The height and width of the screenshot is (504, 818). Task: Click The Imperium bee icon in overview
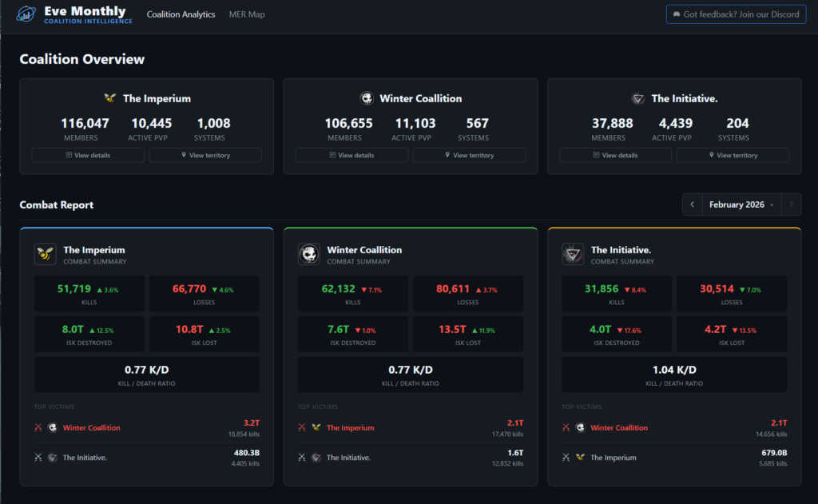click(110, 98)
